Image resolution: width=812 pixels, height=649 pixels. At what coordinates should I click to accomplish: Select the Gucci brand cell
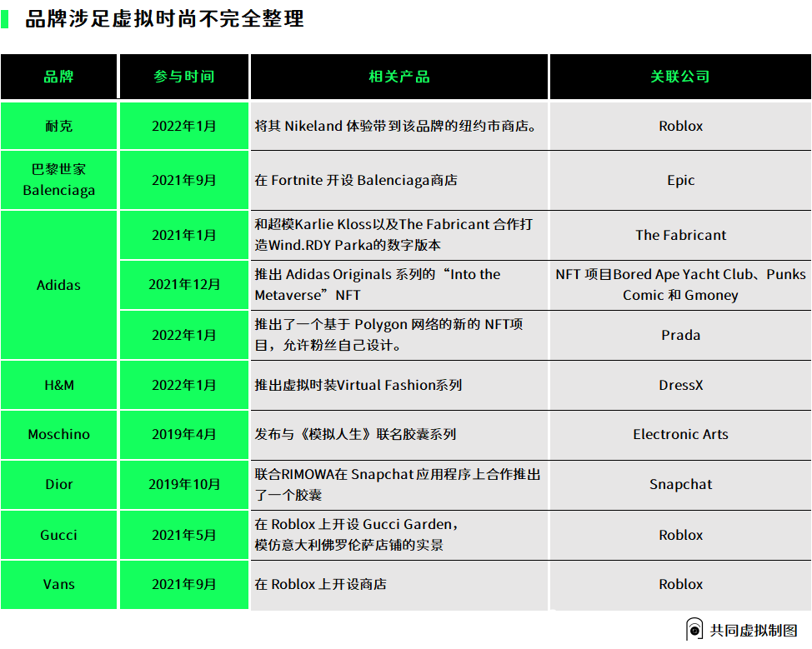(x=58, y=535)
